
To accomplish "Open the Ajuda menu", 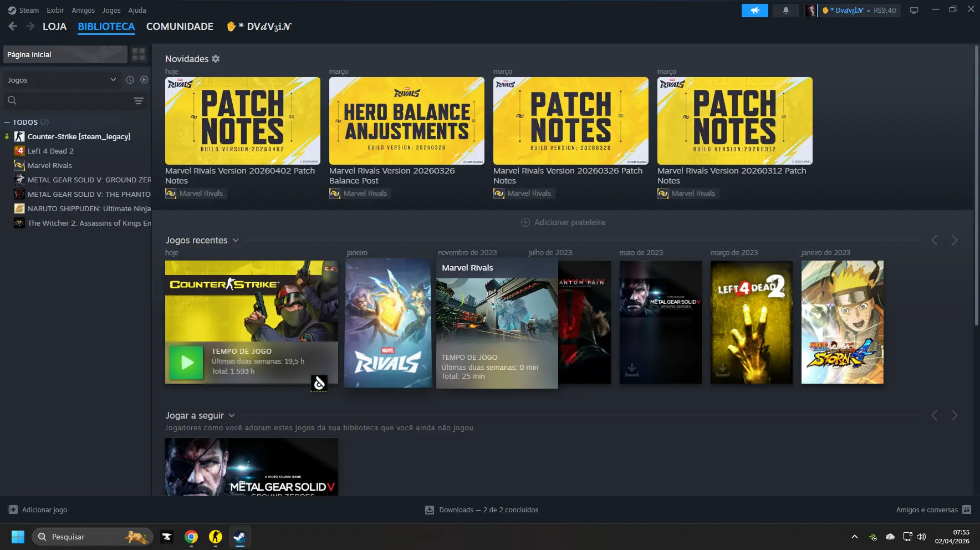I will click(x=137, y=10).
